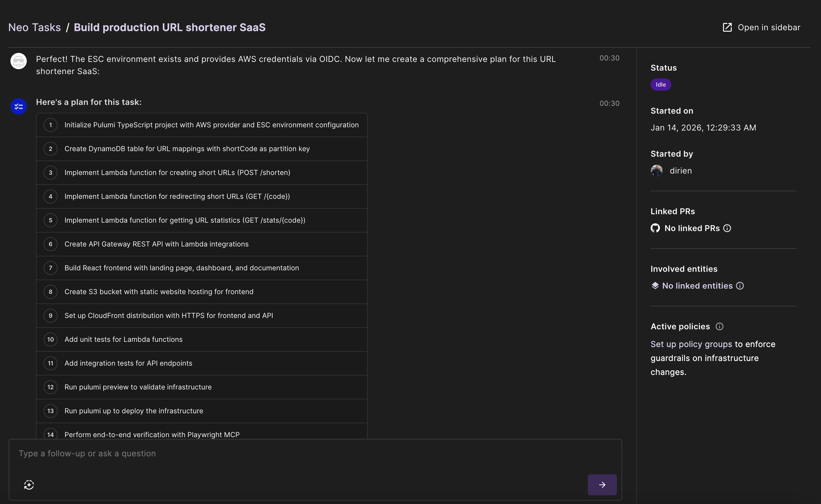
Task: Click the GitHub icon beside No linked PRs
Action: tap(655, 228)
